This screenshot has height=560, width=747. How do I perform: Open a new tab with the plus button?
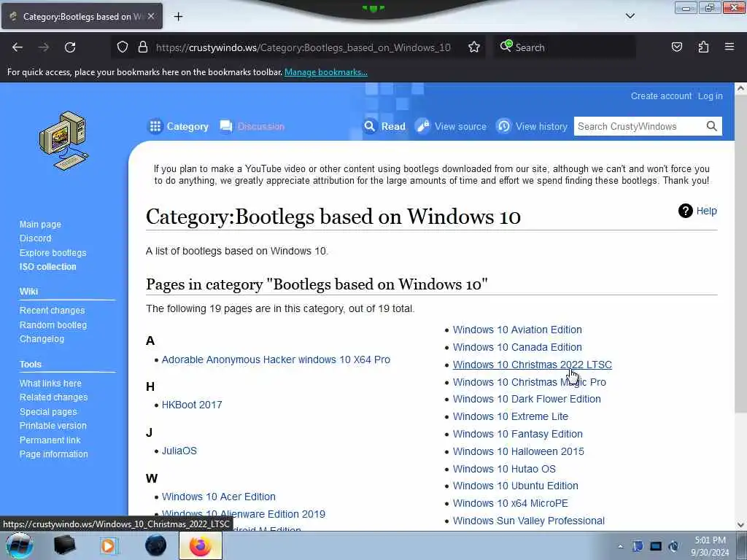[x=178, y=17]
